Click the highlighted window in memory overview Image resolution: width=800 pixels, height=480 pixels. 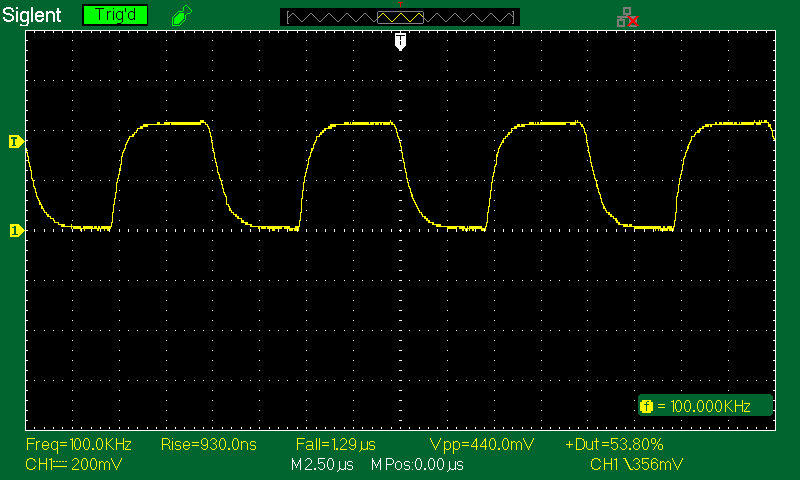(401, 18)
